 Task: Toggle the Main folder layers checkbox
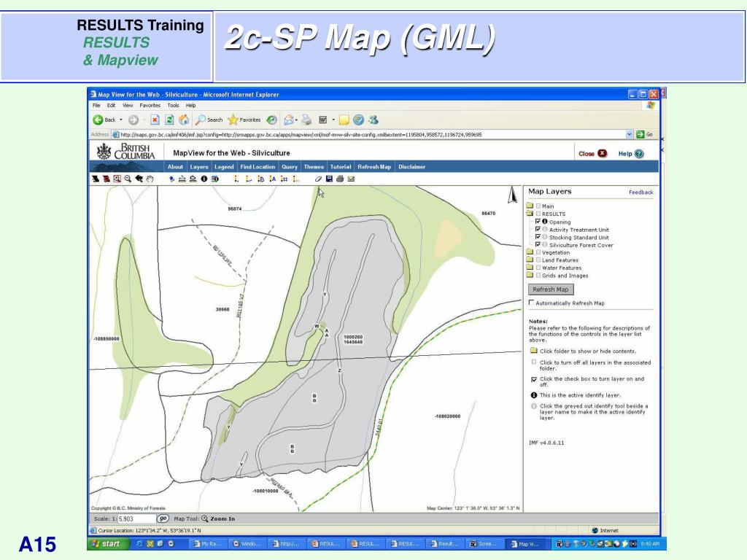tap(538, 206)
